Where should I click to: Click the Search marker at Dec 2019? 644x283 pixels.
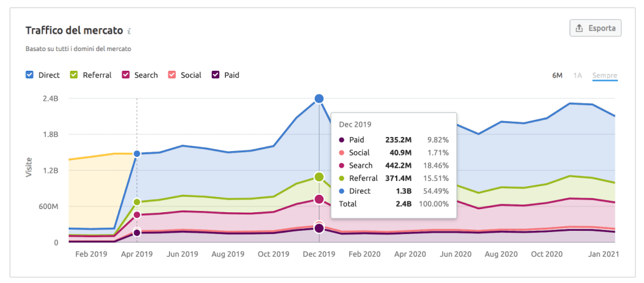[x=319, y=200]
